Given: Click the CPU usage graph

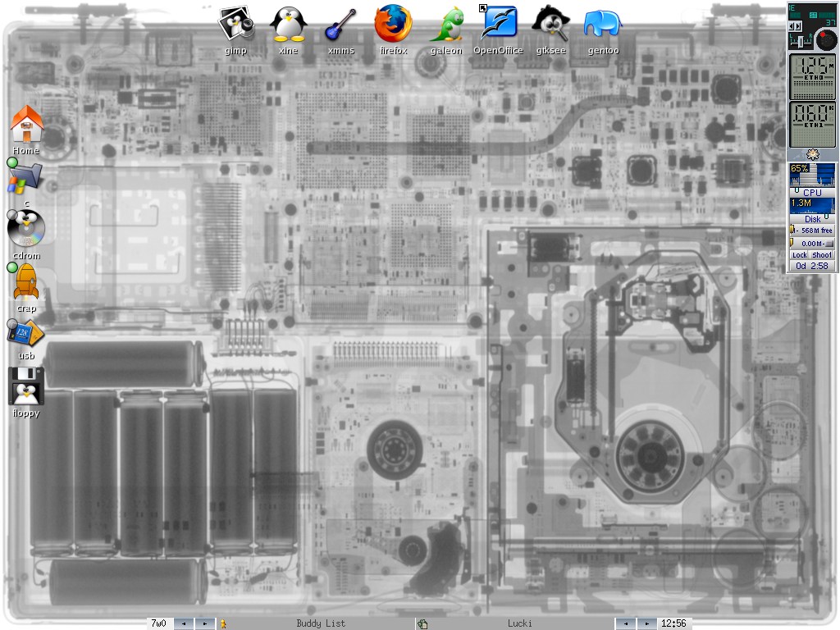Looking at the screenshot, I should click(x=812, y=176).
